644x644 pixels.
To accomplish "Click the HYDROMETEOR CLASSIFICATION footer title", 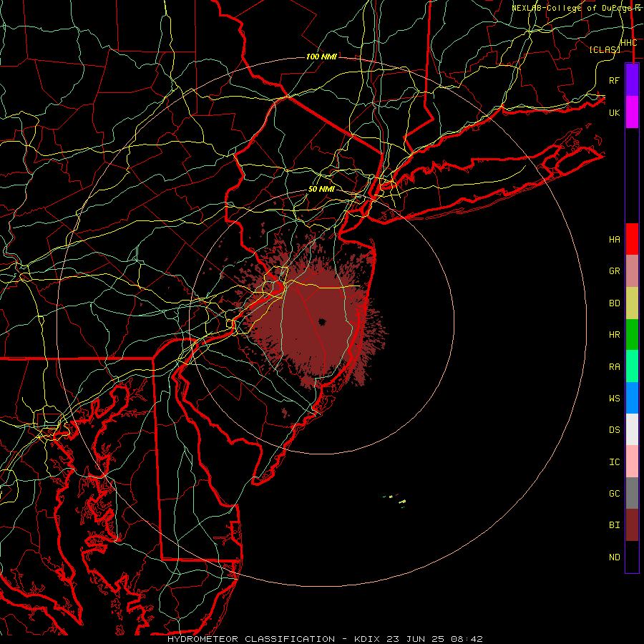I will (251, 639).
